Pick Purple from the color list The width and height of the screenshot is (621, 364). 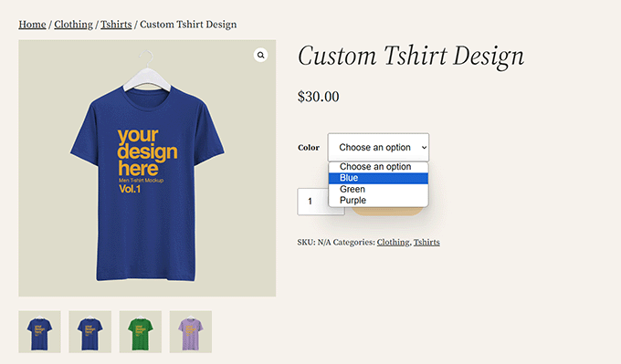pos(378,200)
